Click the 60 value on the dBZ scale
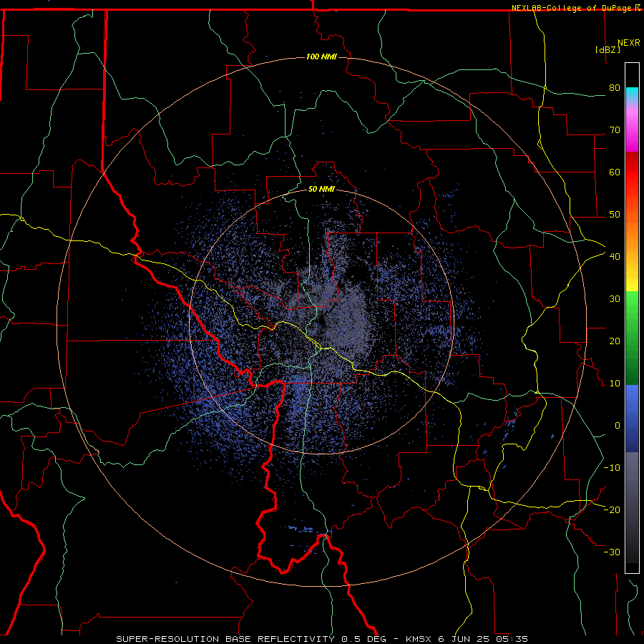644x644 pixels. click(x=615, y=172)
